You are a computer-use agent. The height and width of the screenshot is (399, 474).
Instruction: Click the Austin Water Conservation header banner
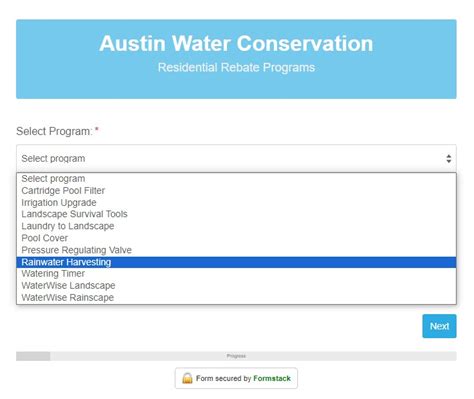[236, 59]
